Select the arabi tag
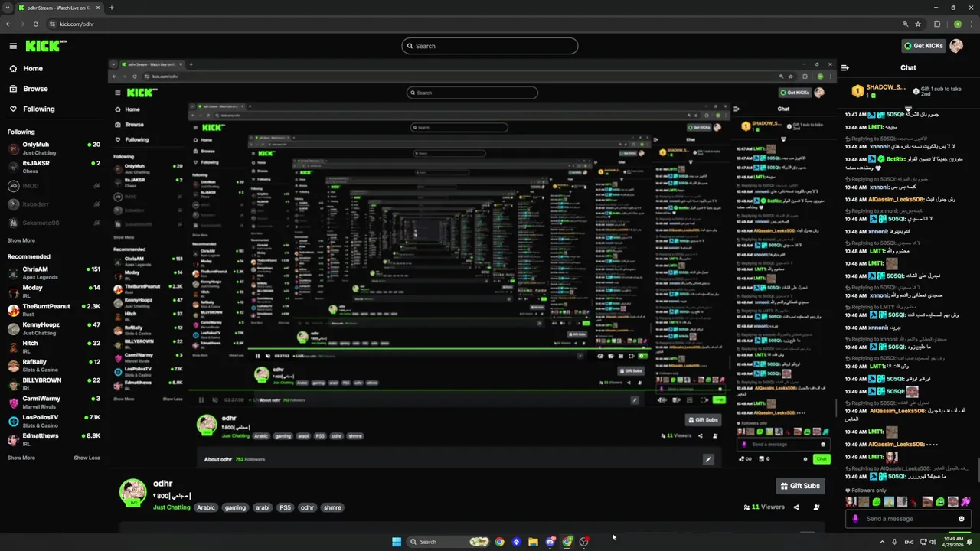Viewport: 980px width, 551px height. 263,507
